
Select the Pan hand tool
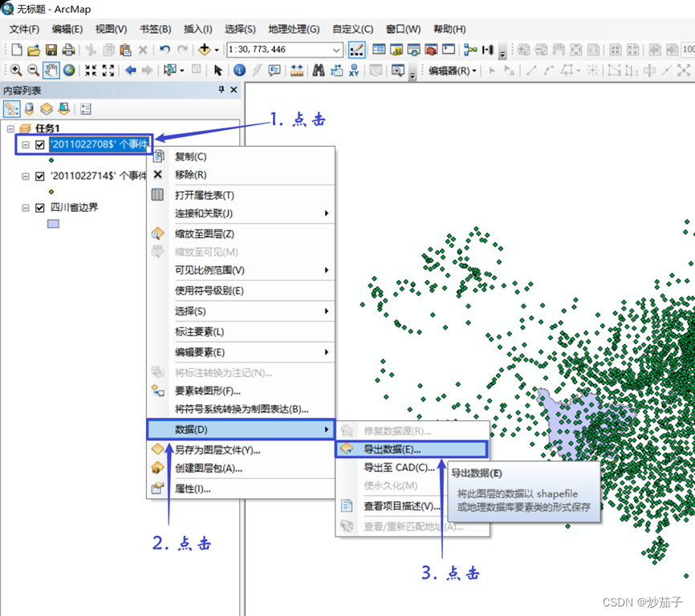pyautogui.click(x=52, y=70)
